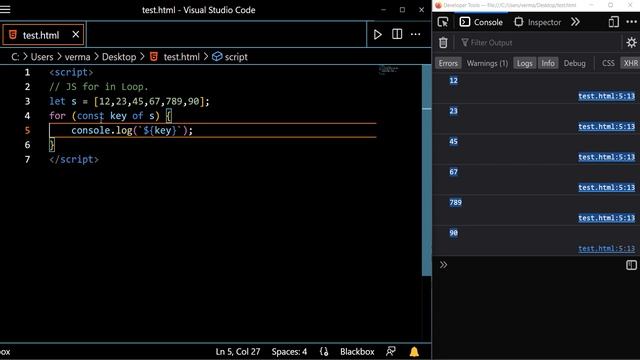Viewport: 640px width, 360px height.
Task: Open Blackbox from the status bar
Action: [357, 351]
